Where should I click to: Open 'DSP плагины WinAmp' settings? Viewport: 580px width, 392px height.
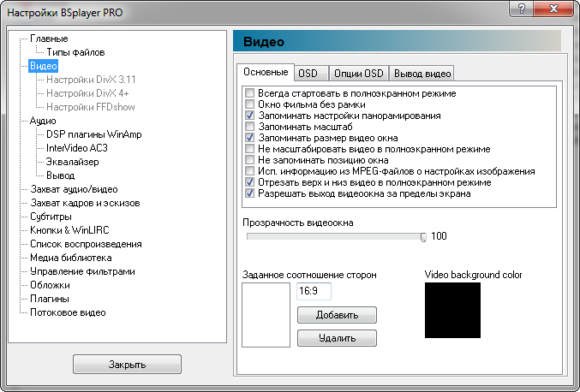point(93,134)
